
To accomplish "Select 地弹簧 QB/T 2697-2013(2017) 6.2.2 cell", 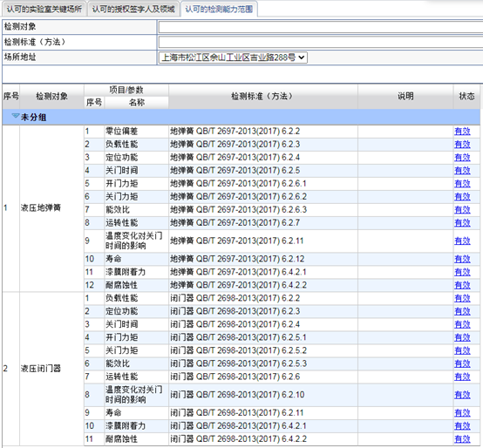I will (x=263, y=131).
